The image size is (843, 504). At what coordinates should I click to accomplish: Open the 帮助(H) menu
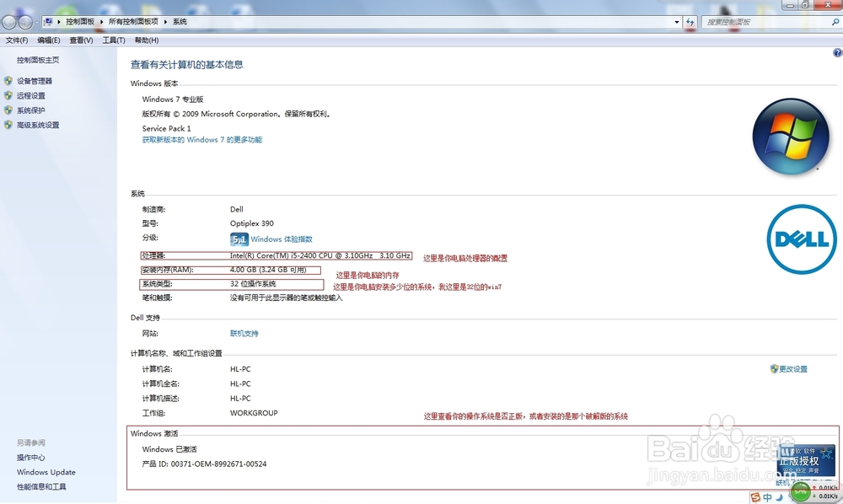(146, 40)
